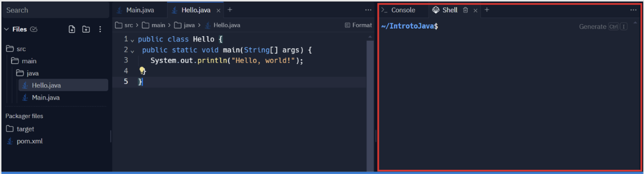Click the Search input field

pyautogui.click(x=56, y=10)
